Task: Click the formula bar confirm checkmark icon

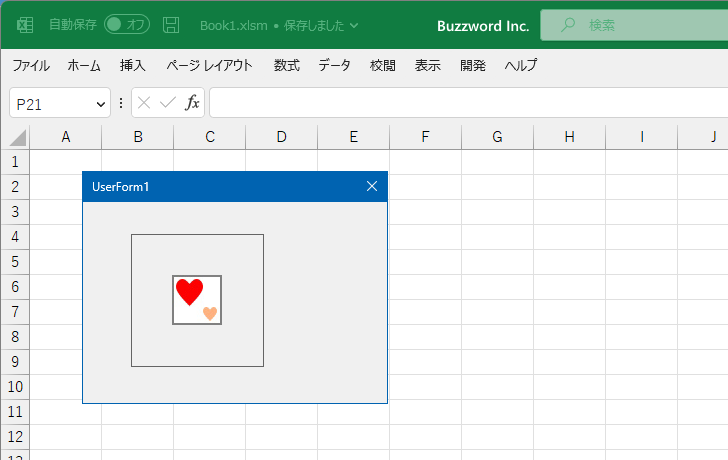Action: (168, 103)
